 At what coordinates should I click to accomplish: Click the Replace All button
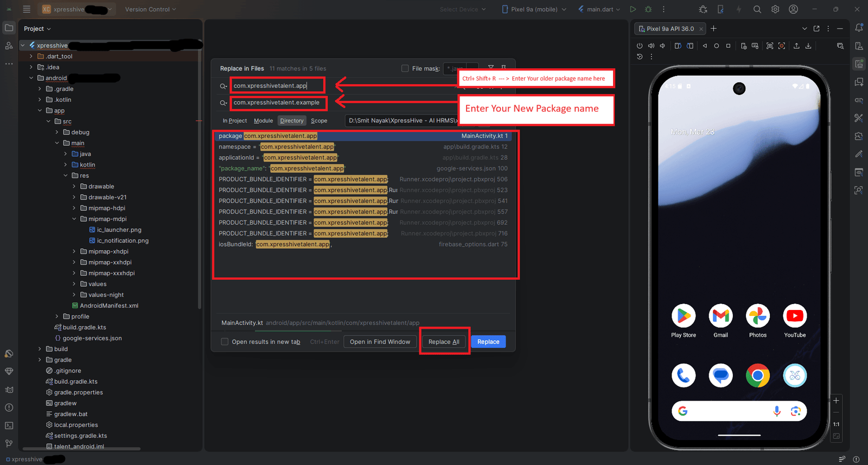pos(444,342)
